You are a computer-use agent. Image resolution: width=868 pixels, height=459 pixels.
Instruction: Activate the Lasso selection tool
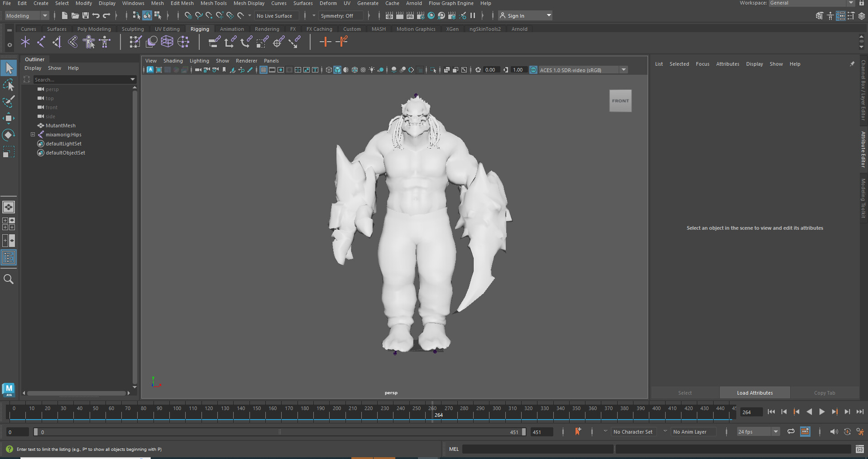pyautogui.click(x=9, y=85)
